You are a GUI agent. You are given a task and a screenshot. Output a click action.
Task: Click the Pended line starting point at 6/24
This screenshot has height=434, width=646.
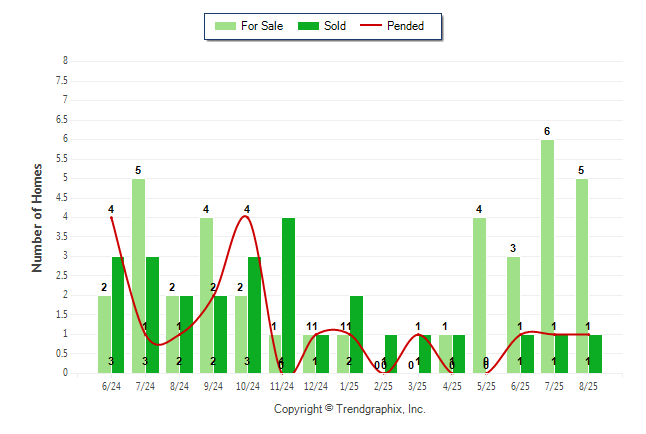[112, 218]
